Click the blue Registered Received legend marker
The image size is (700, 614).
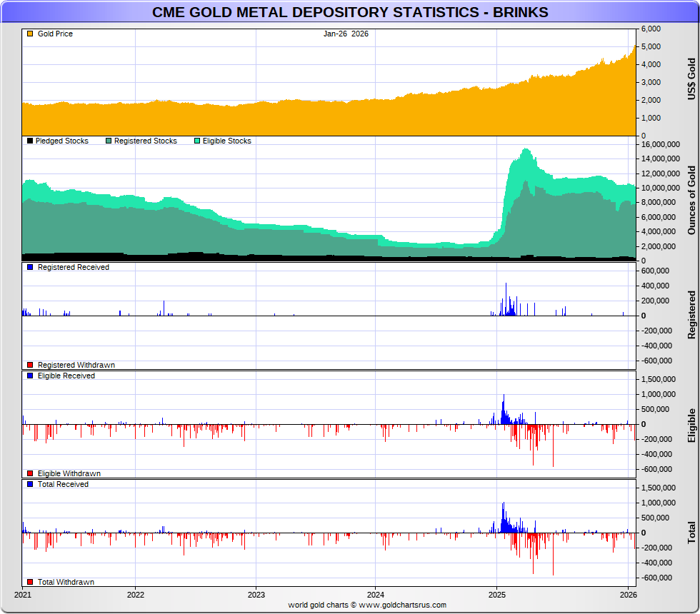tap(30, 267)
